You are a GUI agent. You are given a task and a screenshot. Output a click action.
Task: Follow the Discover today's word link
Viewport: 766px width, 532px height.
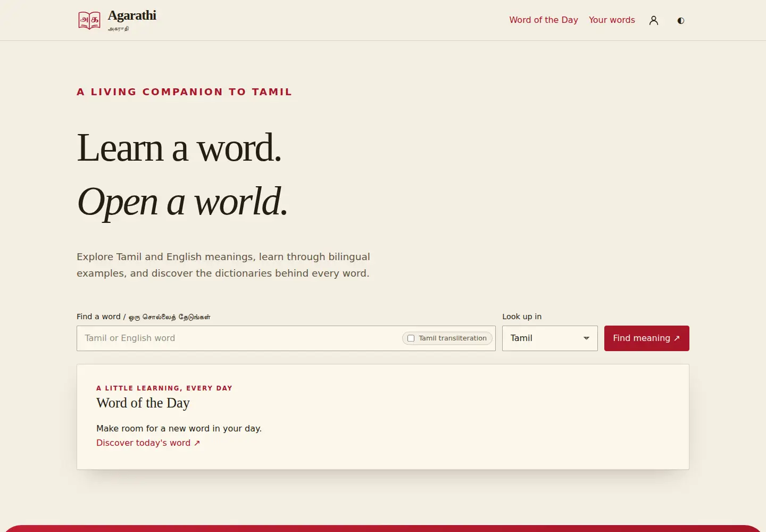coord(148,443)
